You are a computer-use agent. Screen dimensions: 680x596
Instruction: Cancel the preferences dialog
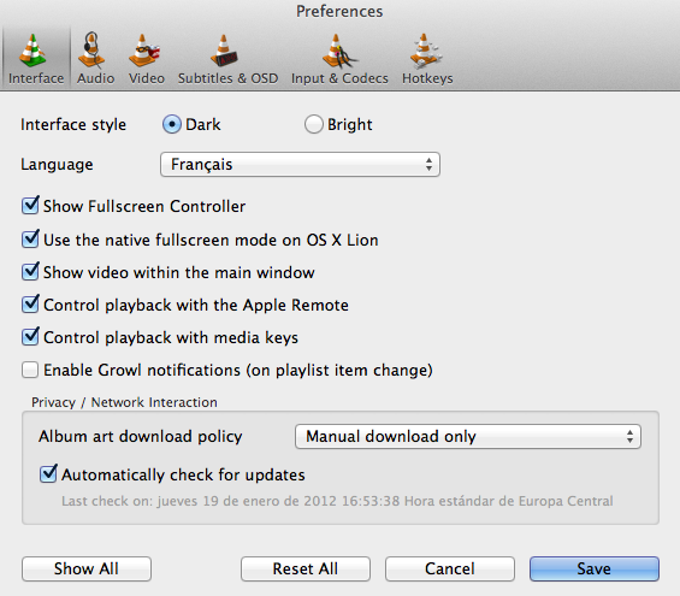click(450, 569)
